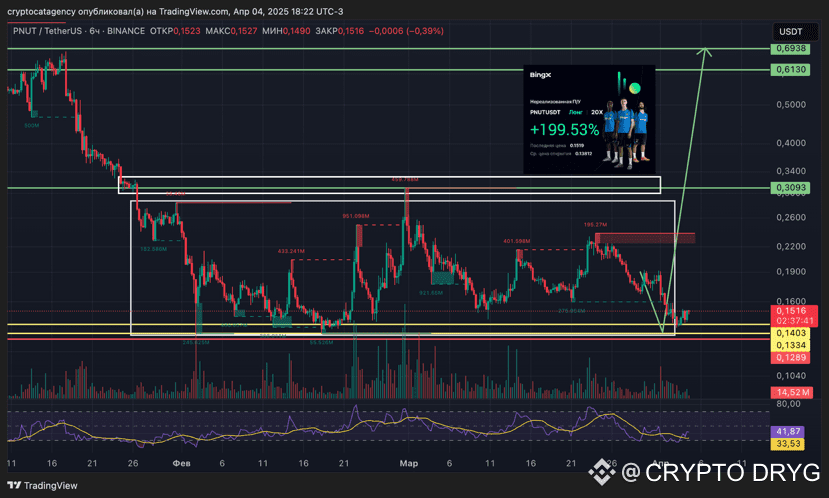Click the 14,52M volume label
Screen dimensions: 829x498
[792, 392]
